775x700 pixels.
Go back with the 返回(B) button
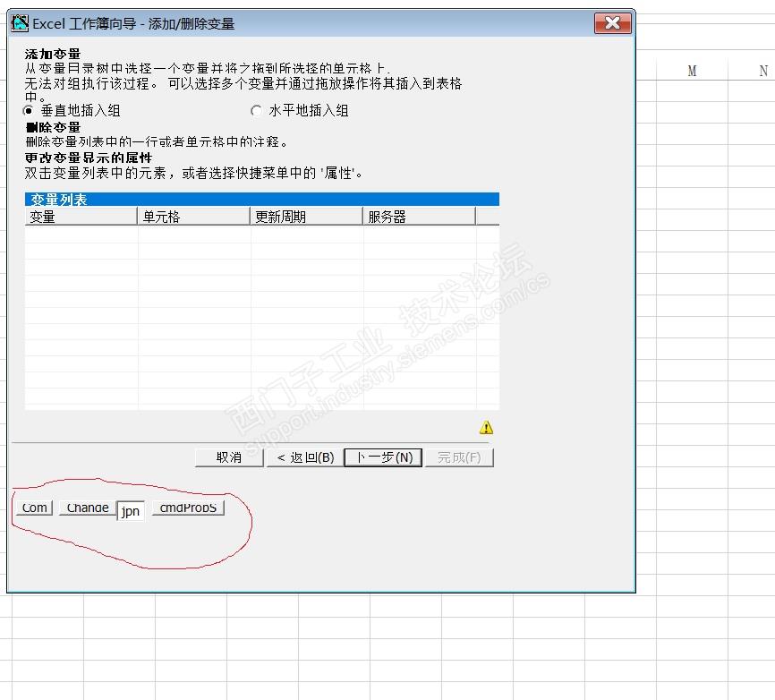(x=305, y=457)
